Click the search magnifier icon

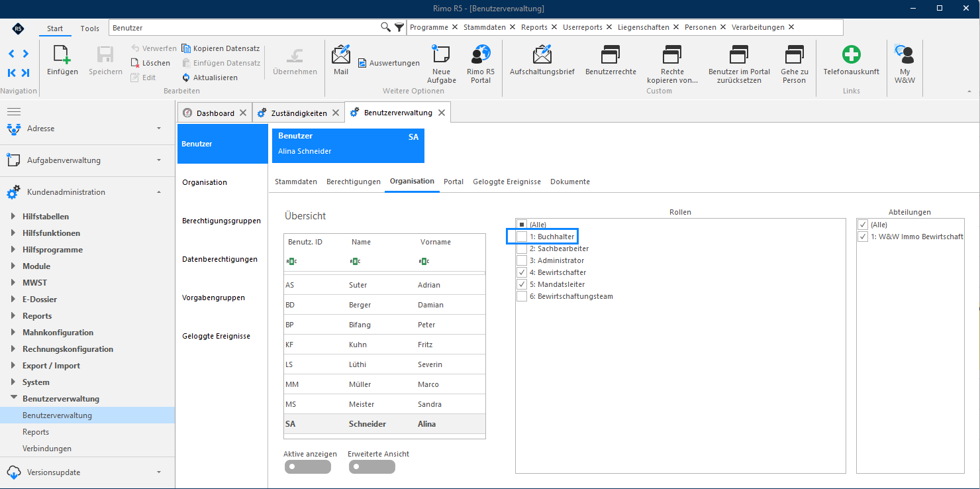[x=385, y=27]
